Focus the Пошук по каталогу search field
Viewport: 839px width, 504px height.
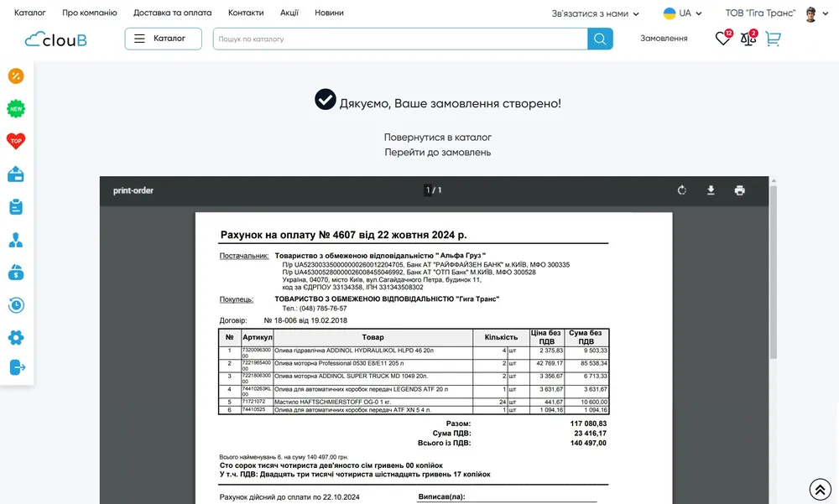coord(400,39)
